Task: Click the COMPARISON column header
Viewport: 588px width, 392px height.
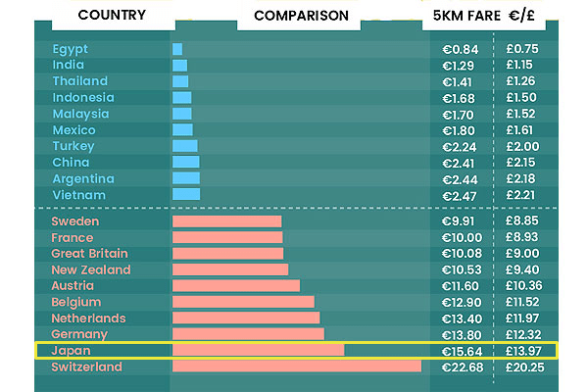Action: tap(300, 15)
